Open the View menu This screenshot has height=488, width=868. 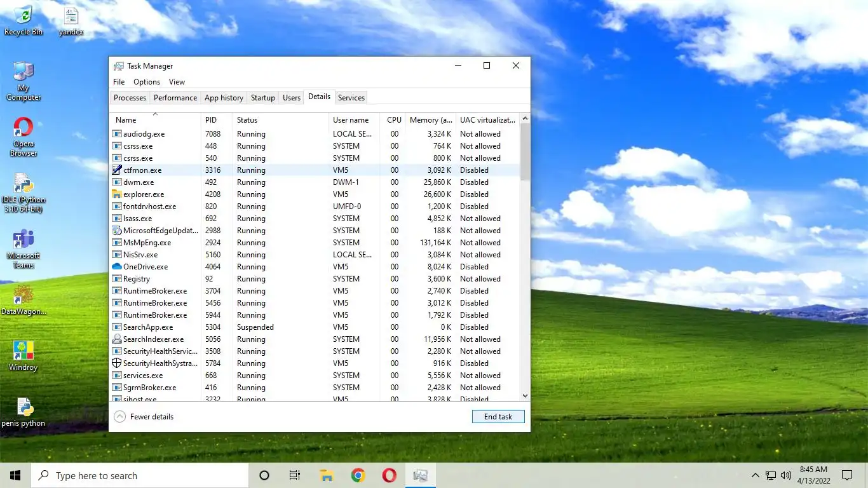(177, 82)
